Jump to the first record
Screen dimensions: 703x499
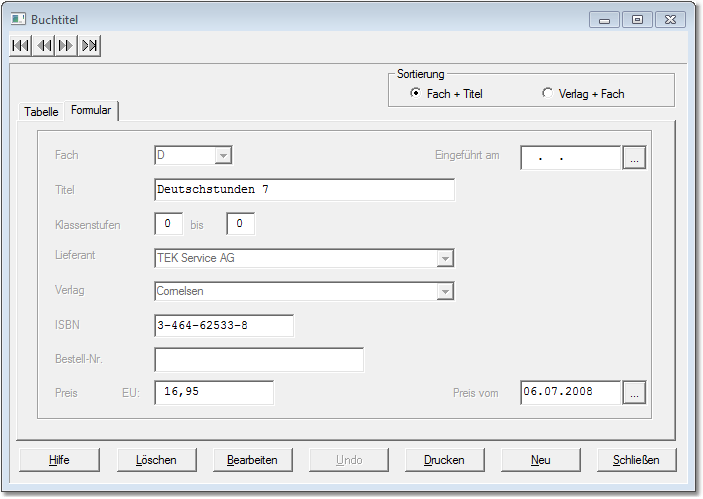(20, 46)
